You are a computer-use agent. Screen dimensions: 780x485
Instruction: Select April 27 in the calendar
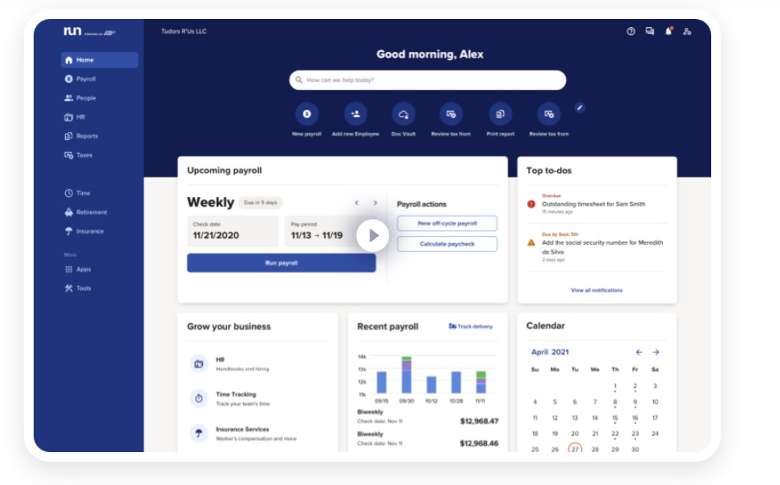(x=575, y=449)
